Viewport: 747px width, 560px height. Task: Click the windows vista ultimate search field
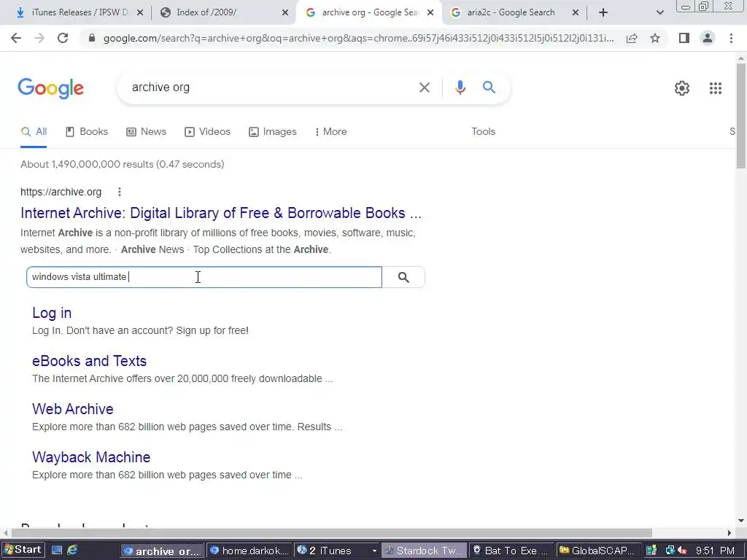[204, 277]
